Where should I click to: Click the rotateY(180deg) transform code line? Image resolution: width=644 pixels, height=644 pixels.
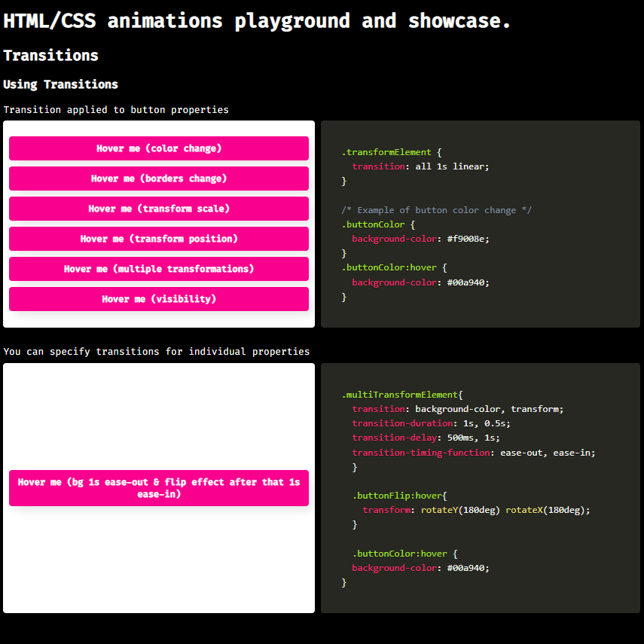click(x=476, y=510)
